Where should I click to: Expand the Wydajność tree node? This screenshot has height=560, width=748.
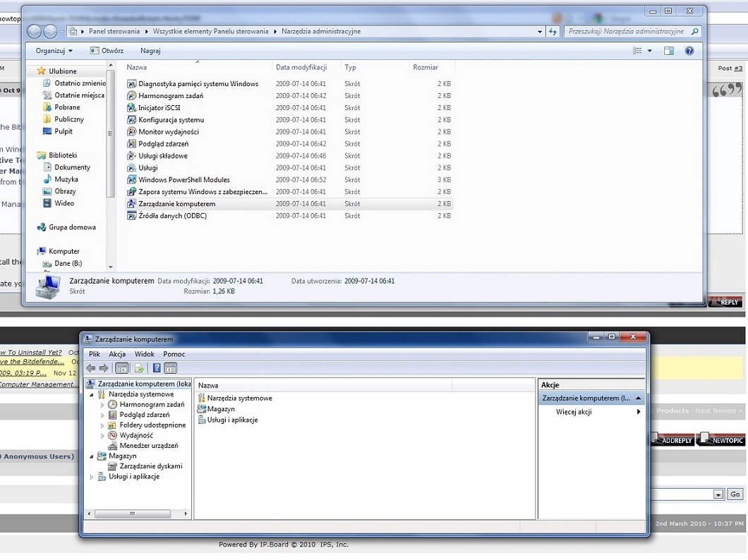click(x=102, y=436)
